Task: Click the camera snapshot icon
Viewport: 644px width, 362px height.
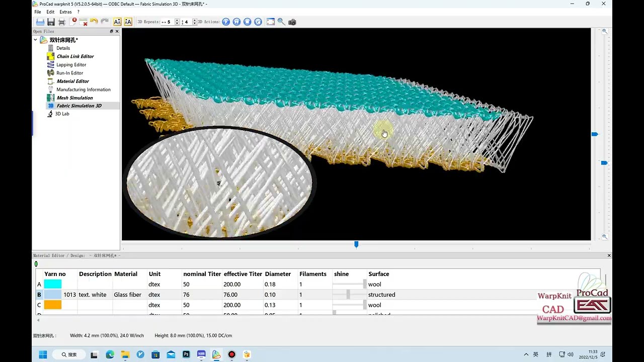Action: [292, 22]
